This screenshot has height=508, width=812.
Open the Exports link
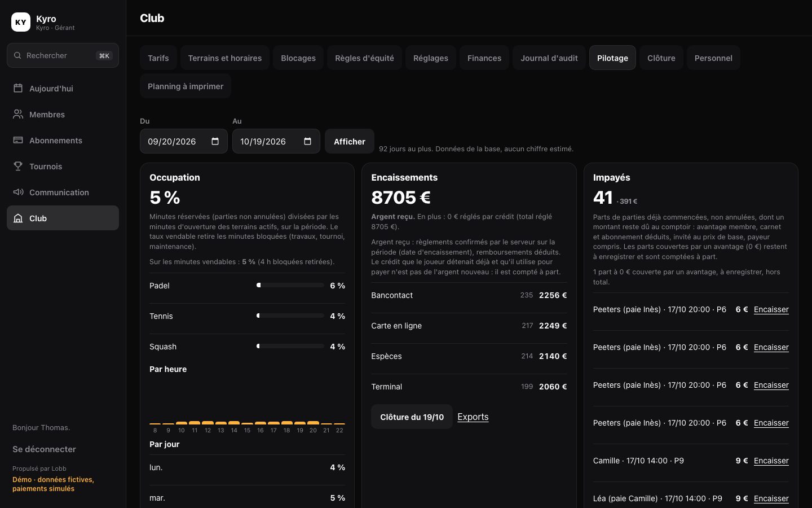coord(473,417)
